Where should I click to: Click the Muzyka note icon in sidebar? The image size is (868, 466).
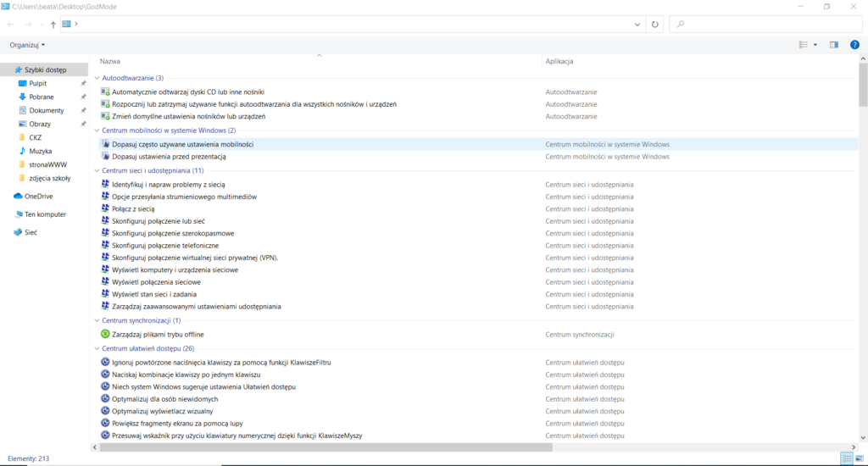(x=22, y=151)
